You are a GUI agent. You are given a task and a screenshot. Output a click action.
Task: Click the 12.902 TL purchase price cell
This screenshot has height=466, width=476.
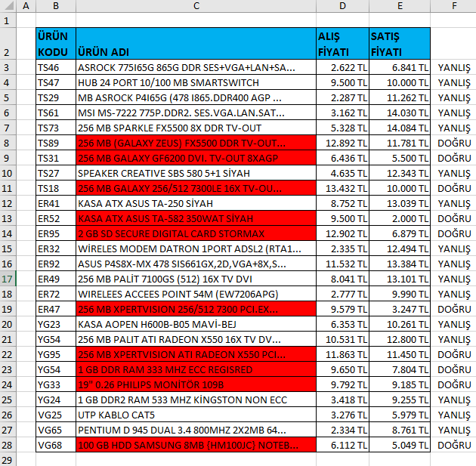click(343, 233)
